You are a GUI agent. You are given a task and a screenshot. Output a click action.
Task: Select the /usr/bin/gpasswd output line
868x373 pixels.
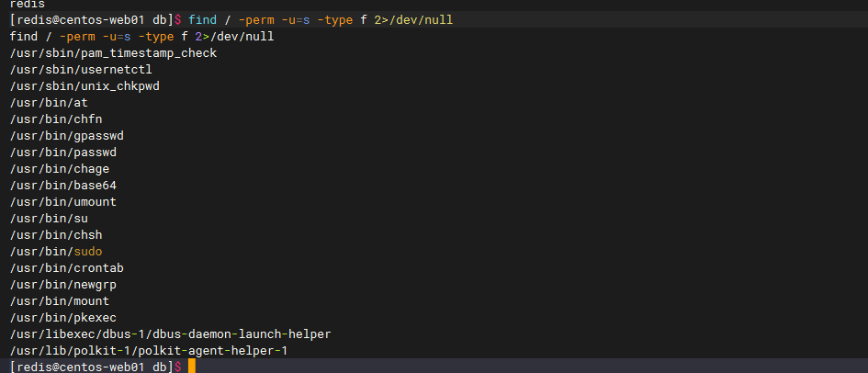(66, 136)
